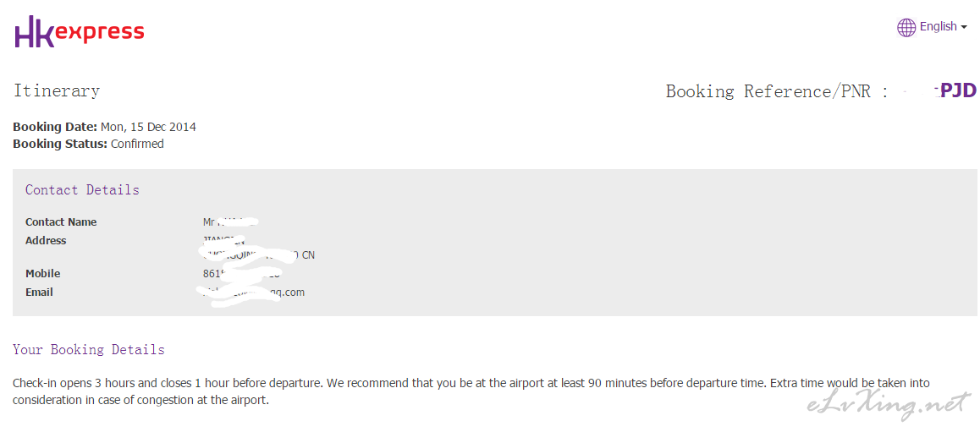
Task: Open the English language dropdown
Action: (932, 27)
